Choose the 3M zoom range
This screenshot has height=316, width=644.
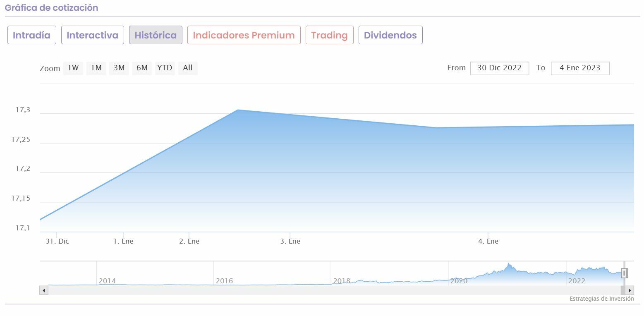tap(119, 68)
